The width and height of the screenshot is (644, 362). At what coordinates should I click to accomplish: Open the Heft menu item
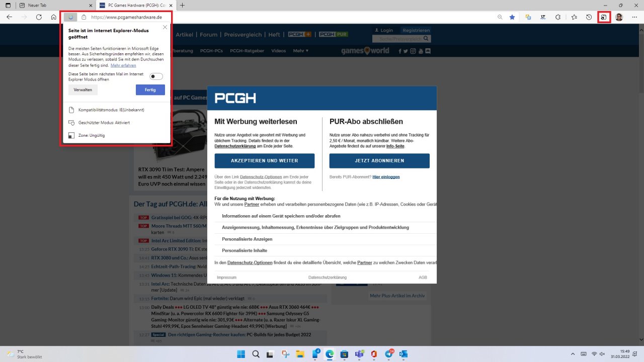click(x=274, y=35)
